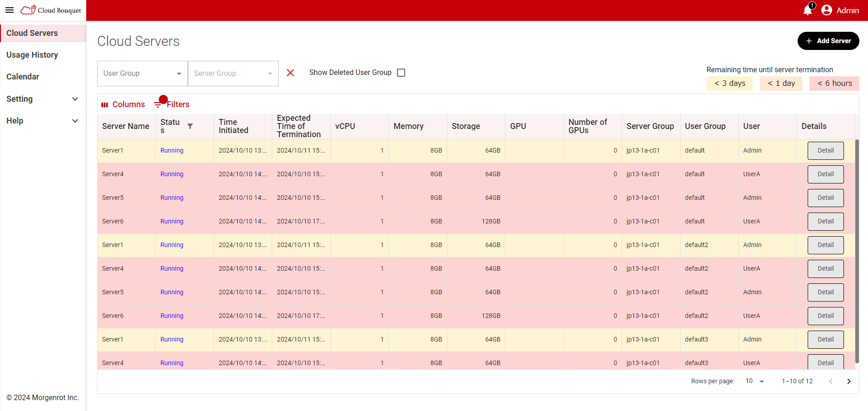This screenshot has height=411, width=868.
Task: Open the hamburger navigation menu
Action: [x=10, y=10]
